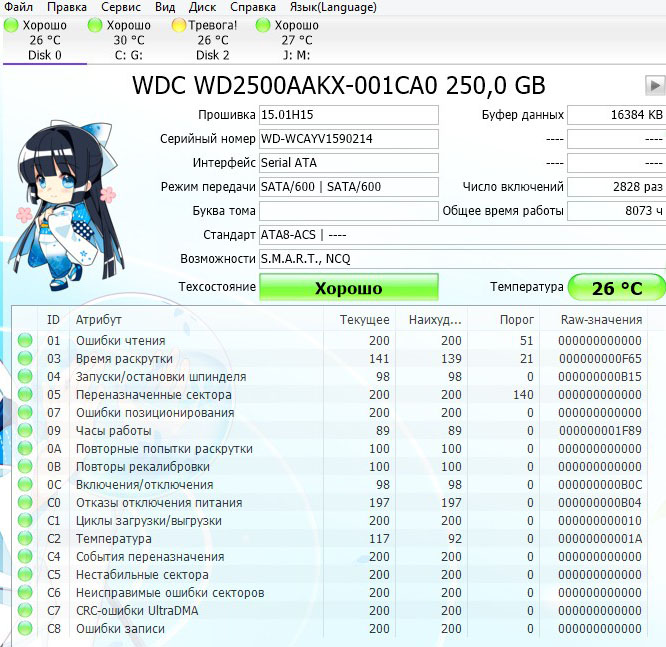666x647 pixels.
Task: Click status icon for Переназначенные сектора row
Action: pos(25,394)
